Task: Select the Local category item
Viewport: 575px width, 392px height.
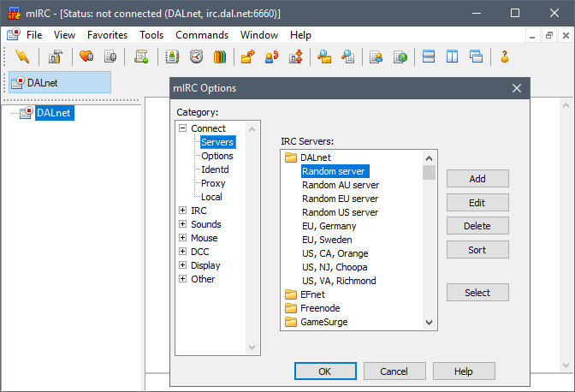Action: tap(211, 197)
